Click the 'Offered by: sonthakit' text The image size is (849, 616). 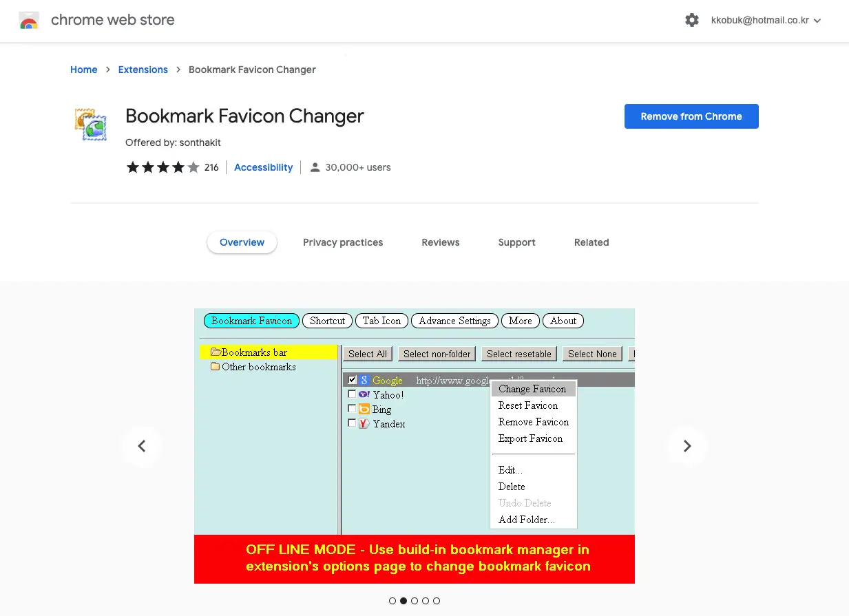tap(173, 142)
